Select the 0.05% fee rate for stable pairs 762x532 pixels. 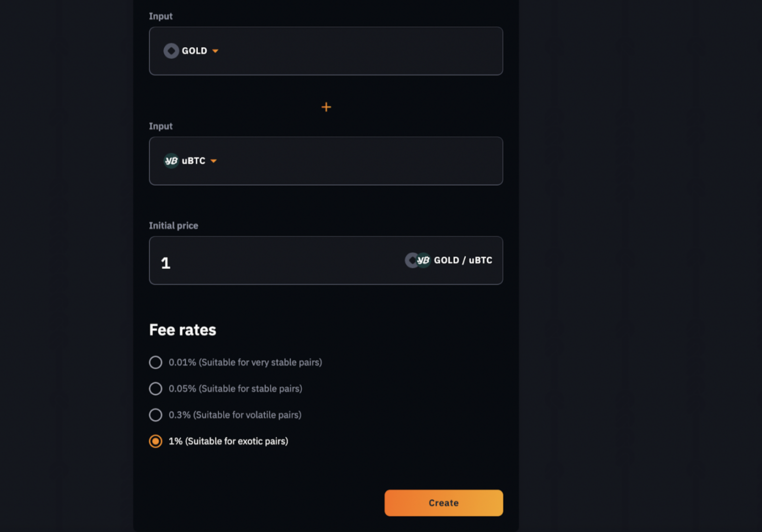[x=155, y=389]
